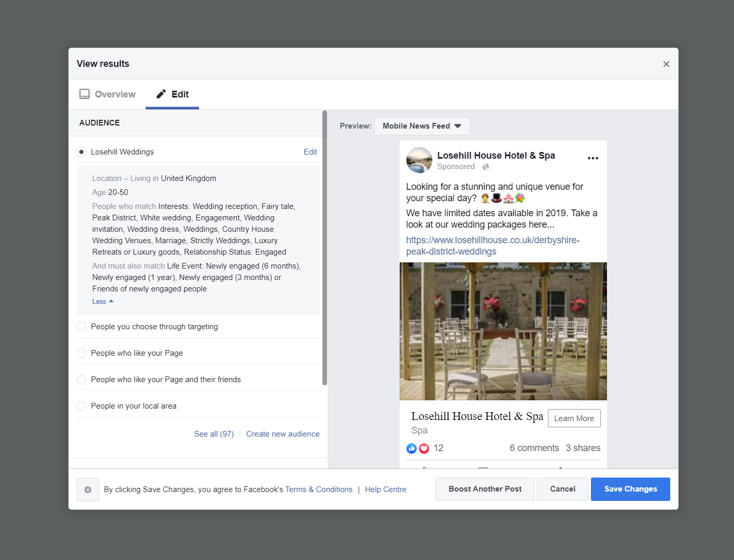
Task: Collapse audience details with Less
Action: tap(103, 301)
